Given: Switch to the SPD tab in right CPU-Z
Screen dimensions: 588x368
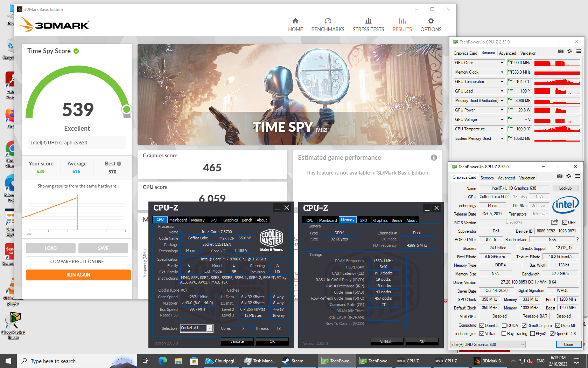Looking at the screenshot, I should (364, 220).
